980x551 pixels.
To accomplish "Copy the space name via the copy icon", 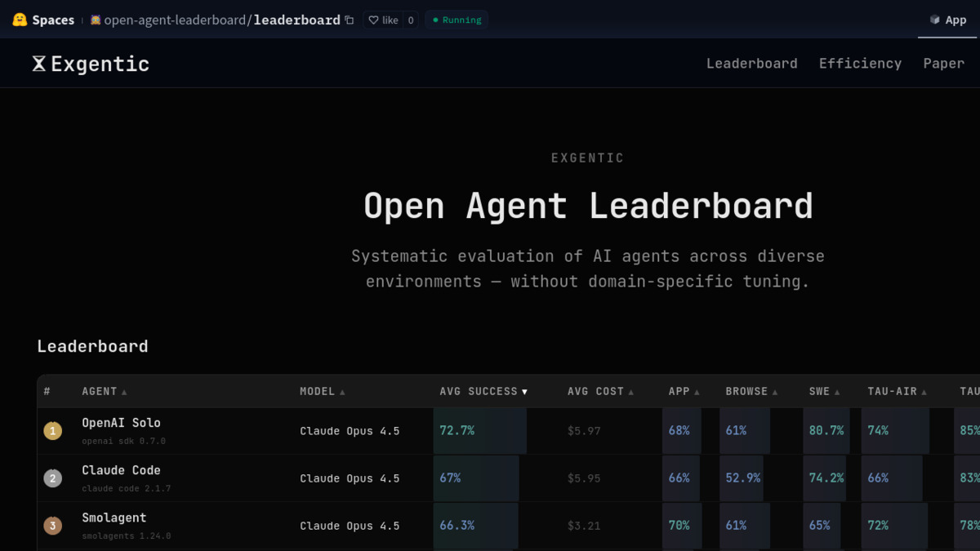I will click(x=350, y=20).
